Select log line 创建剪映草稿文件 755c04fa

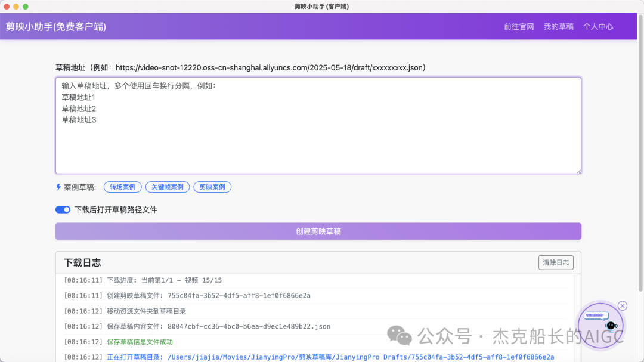click(187, 295)
